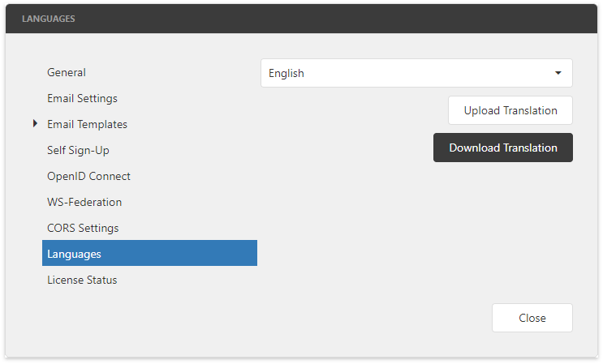Click the dark dialog header bar
The width and height of the screenshot is (603, 364).
click(325, 19)
